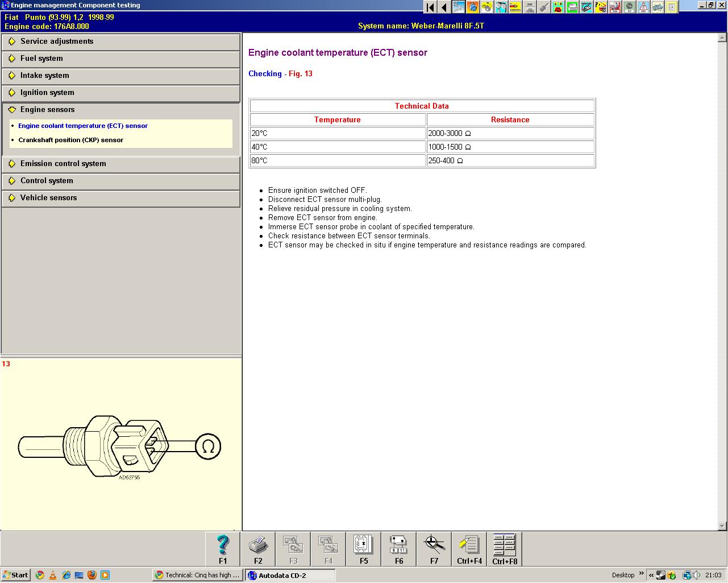Expand the Vehicle sensors section
Viewport: 728px width, 583px height.
tap(121, 198)
